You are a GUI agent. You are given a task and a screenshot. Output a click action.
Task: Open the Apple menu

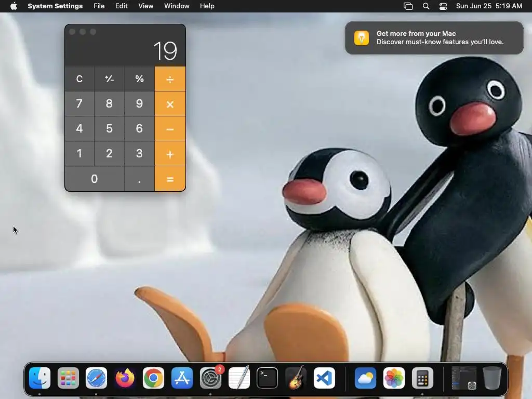point(14,6)
